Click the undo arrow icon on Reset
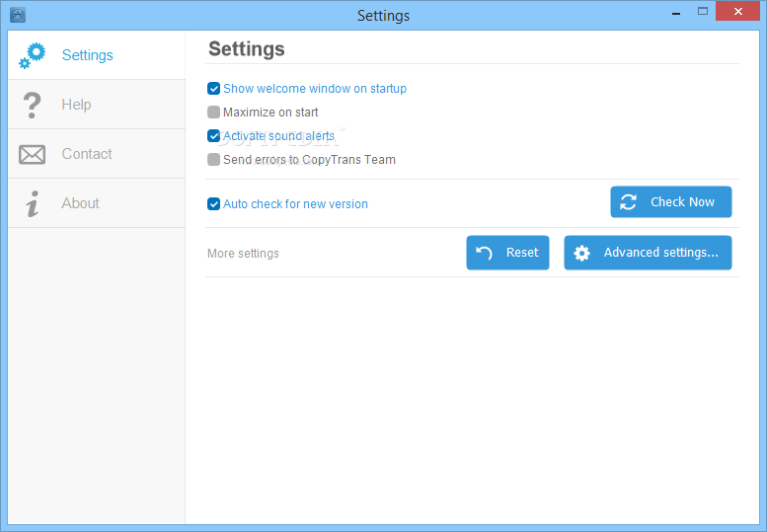This screenshot has width=767, height=532. (484, 253)
